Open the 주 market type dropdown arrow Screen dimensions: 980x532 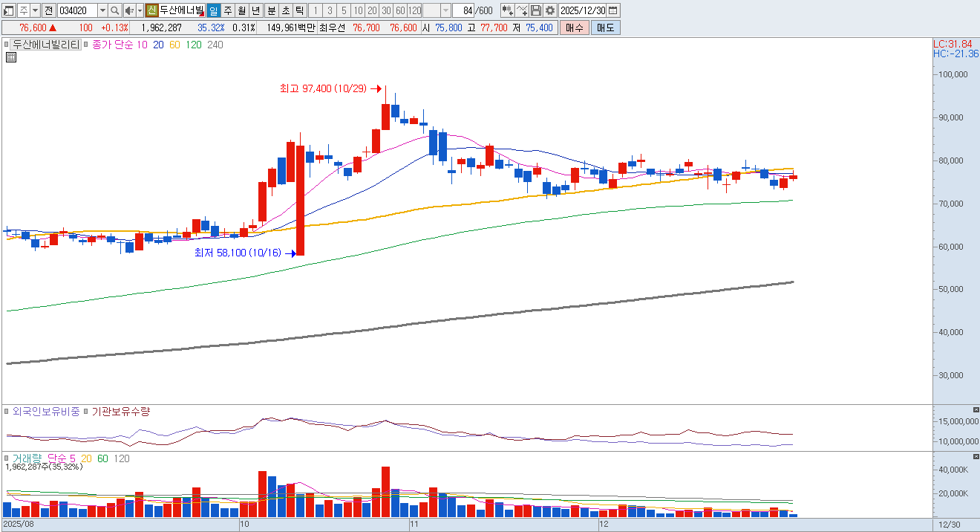35,10
